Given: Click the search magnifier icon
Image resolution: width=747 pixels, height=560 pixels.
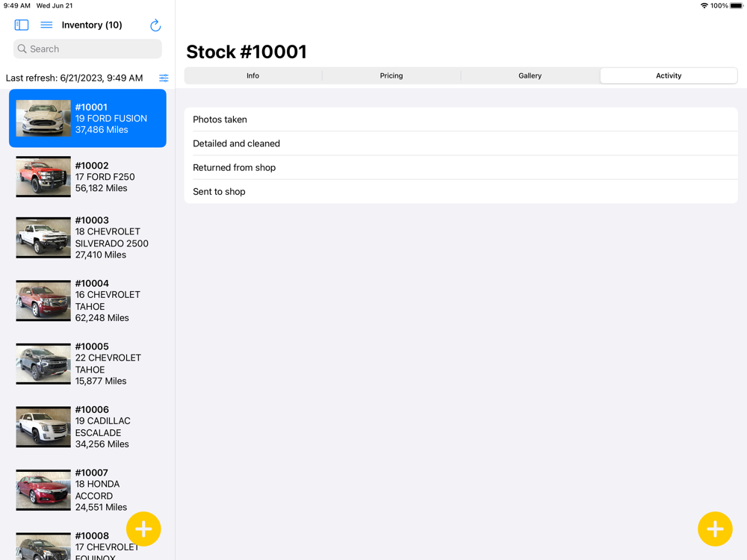Looking at the screenshot, I should pyautogui.click(x=22, y=49).
